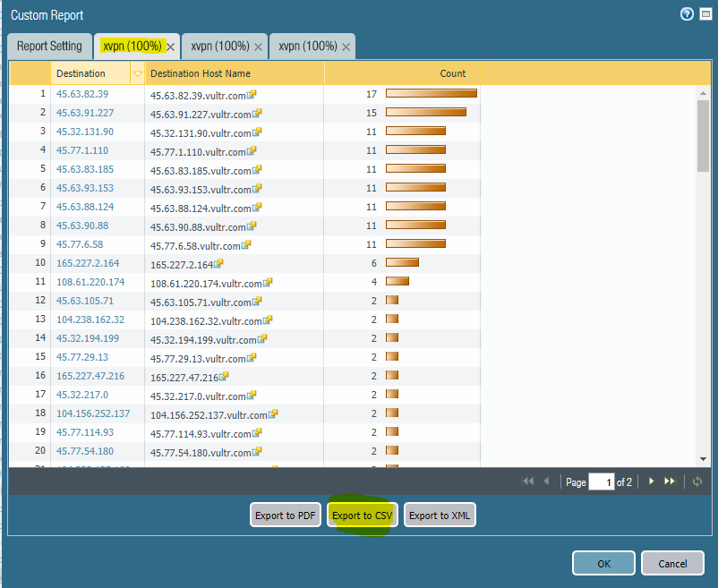Click the vertical scrollbar thumb in results table
This screenshot has width=718, height=588.
tap(703, 134)
